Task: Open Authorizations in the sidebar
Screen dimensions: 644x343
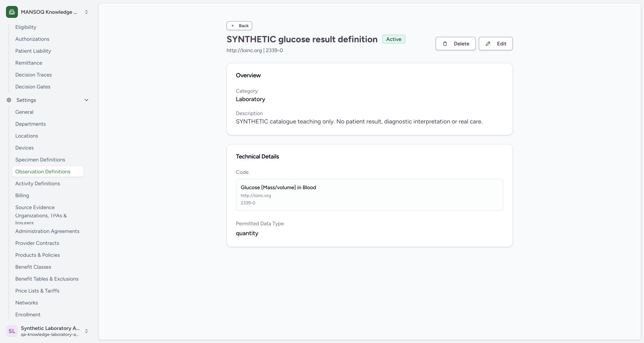Action: tap(32, 39)
